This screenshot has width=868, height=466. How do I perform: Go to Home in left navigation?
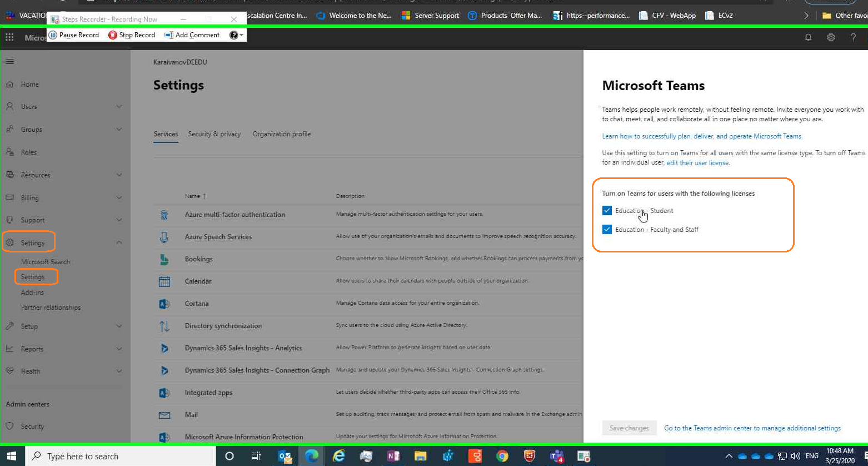pyautogui.click(x=30, y=85)
